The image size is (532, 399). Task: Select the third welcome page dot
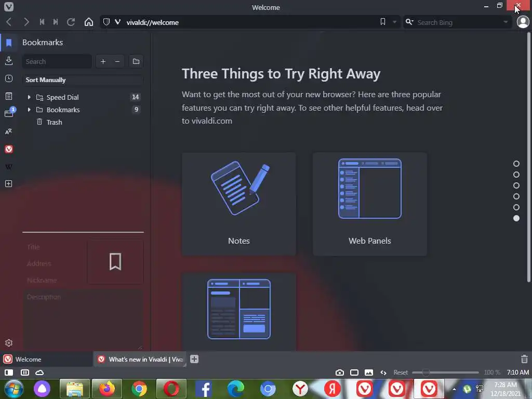coord(516,185)
